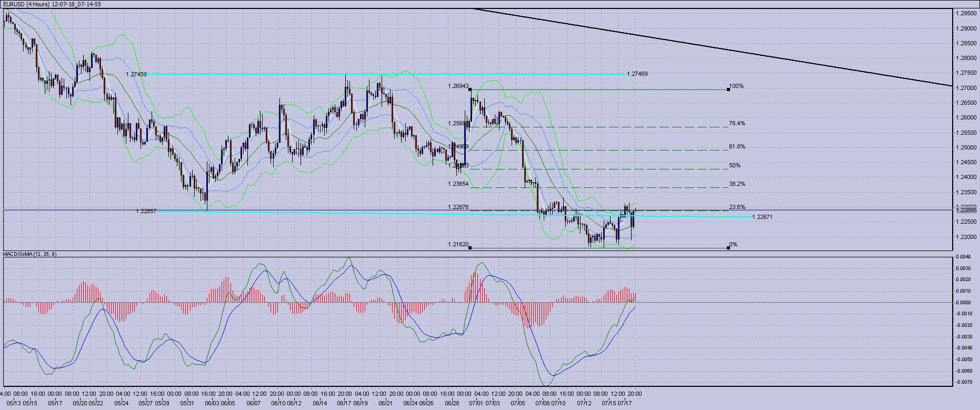Viewport: 980px width, 410px height.
Task: Select the 23.6% Fibonacci level label
Action: [x=737, y=207]
